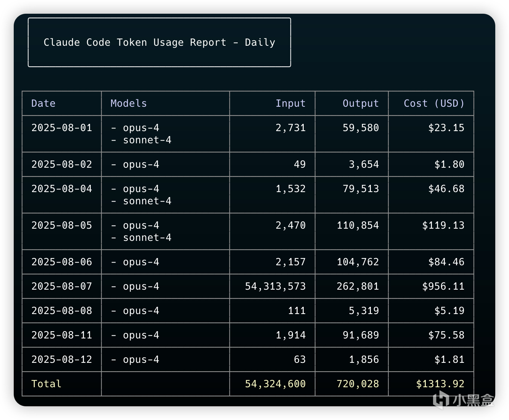509x420 pixels.
Task: Select the output value 110,854
Action: click(358, 225)
